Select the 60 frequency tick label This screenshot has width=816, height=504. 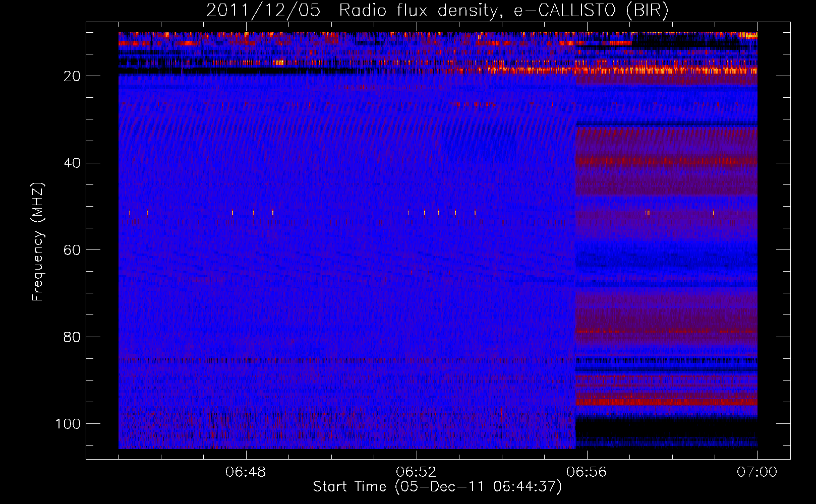click(73, 250)
